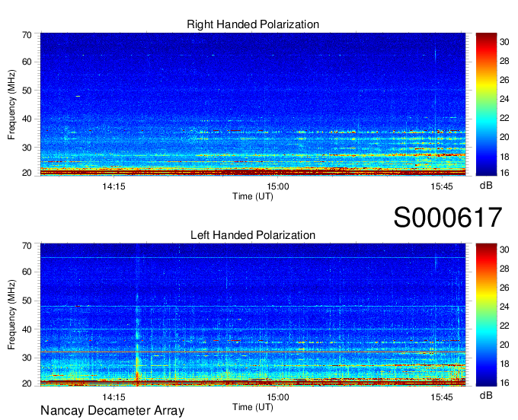Click the 70 frequency tick of top plot

pyautogui.click(x=27, y=35)
